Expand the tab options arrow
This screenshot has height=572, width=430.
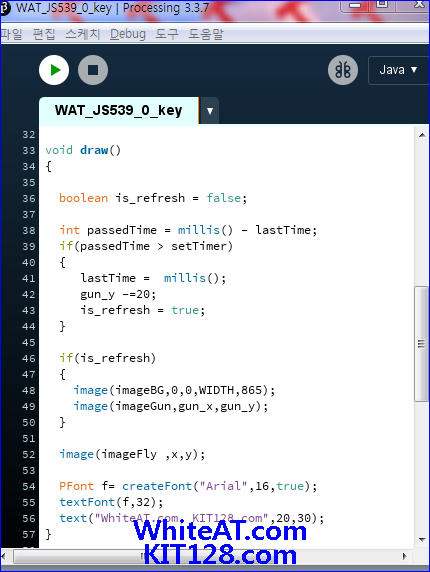tap(210, 111)
